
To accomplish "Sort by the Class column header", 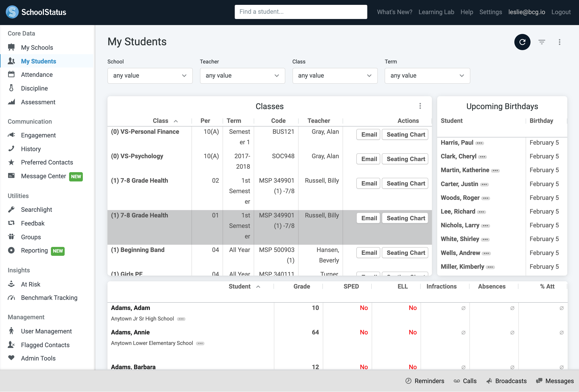I will (161, 121).
